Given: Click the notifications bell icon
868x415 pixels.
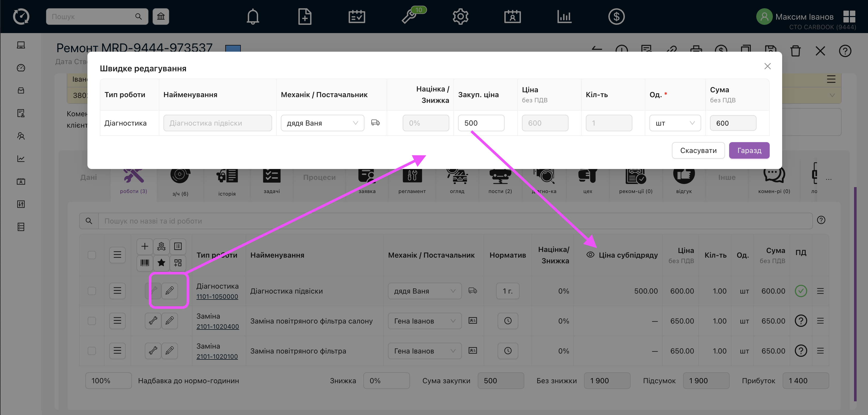Looking at the screenshot, I should (x=253, y=17).
